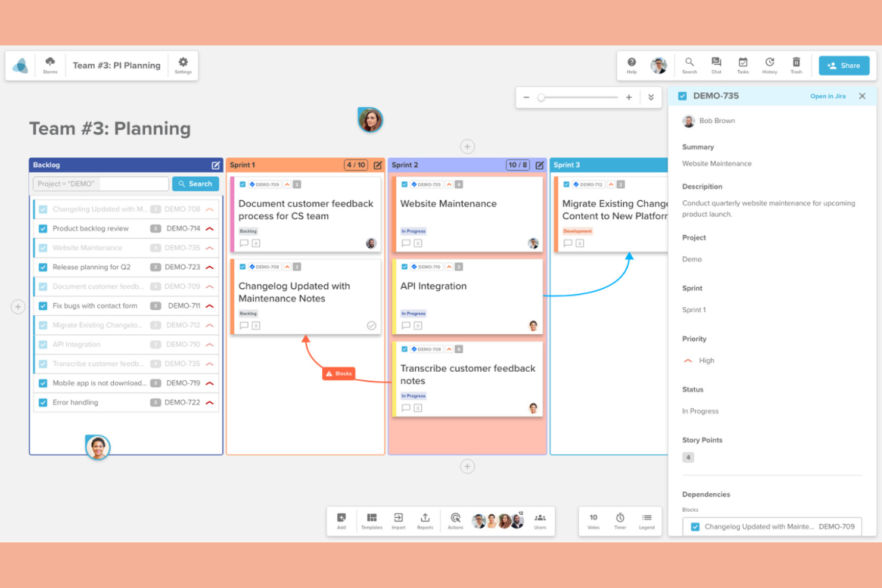Click the Trash icon
Image resolution: width=882 pixels, height=588 pixels.
[796, 64]
